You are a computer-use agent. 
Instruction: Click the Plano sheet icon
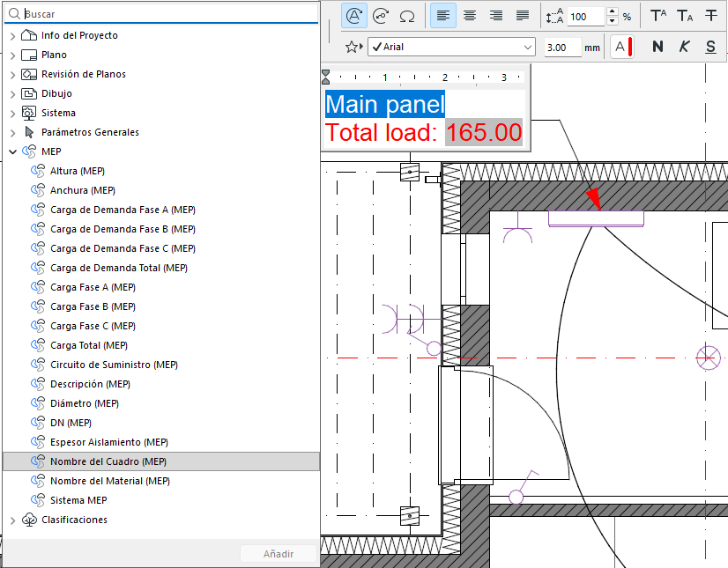29,55
